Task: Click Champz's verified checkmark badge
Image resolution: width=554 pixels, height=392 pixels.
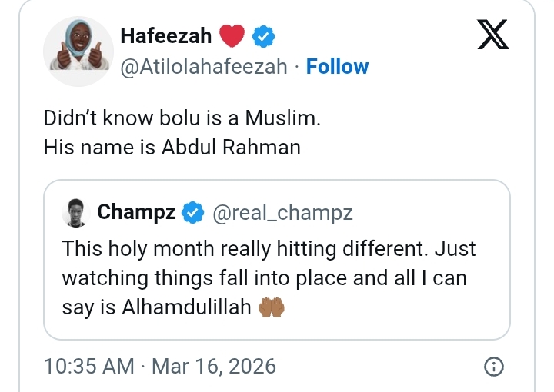Action: (x=192, y=213)
